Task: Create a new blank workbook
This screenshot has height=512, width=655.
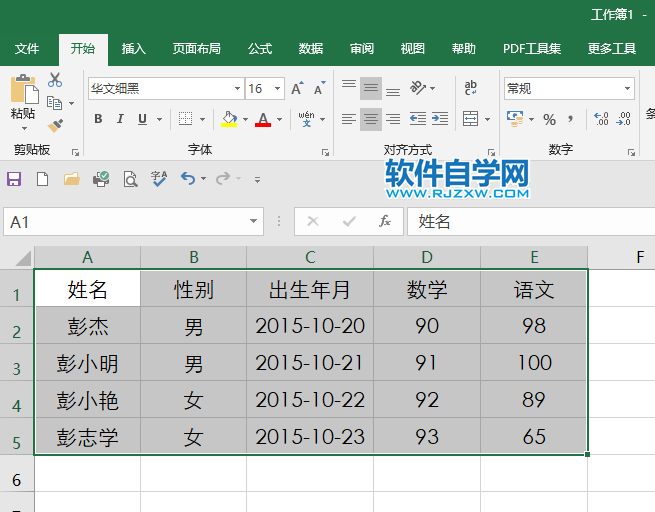Action: click(x=43, y=179)
